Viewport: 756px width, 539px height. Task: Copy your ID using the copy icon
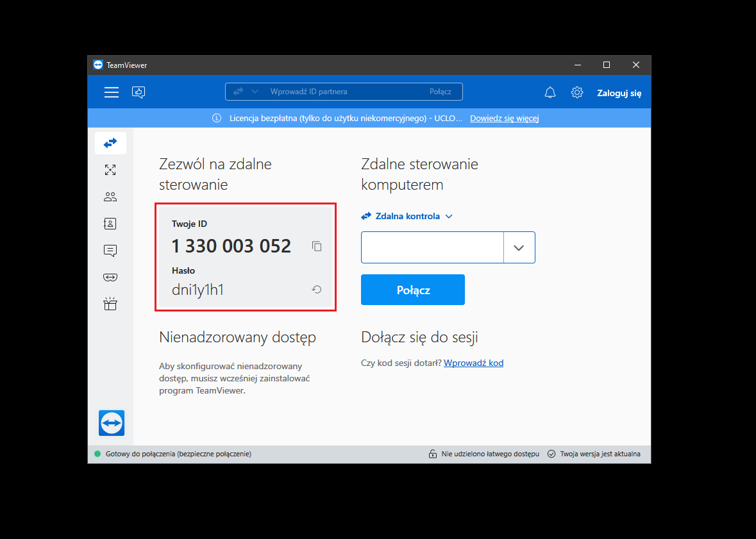(317, 245)
